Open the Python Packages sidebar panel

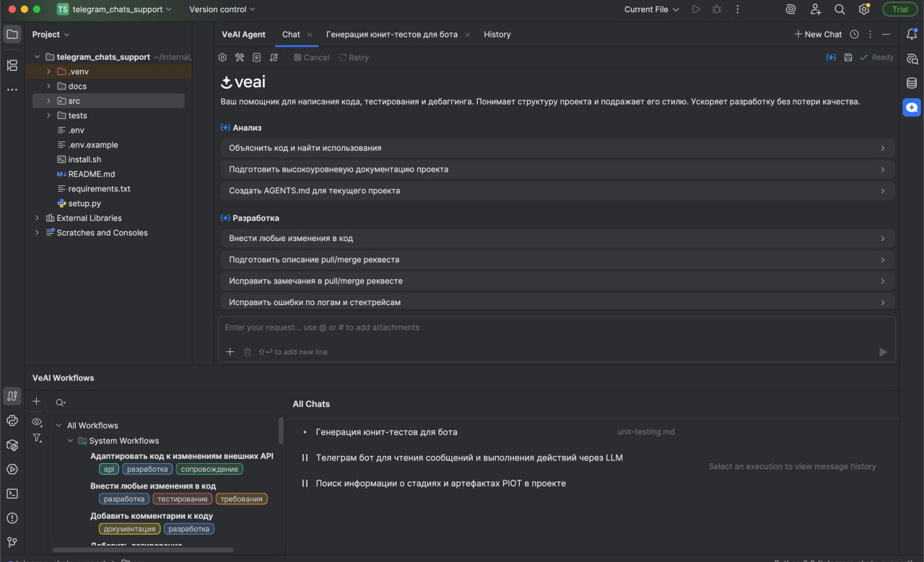click(x=12, y=445)
